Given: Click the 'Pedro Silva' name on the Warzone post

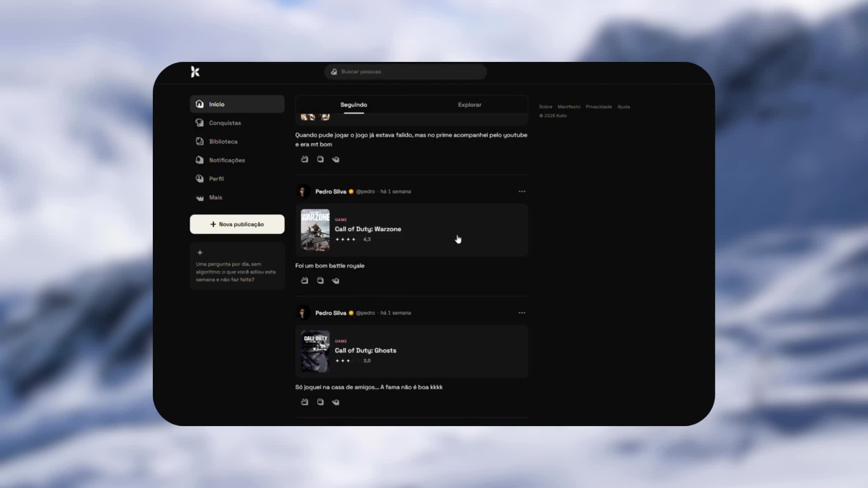Looking at the screenshot, I should (x=330, y=192).
